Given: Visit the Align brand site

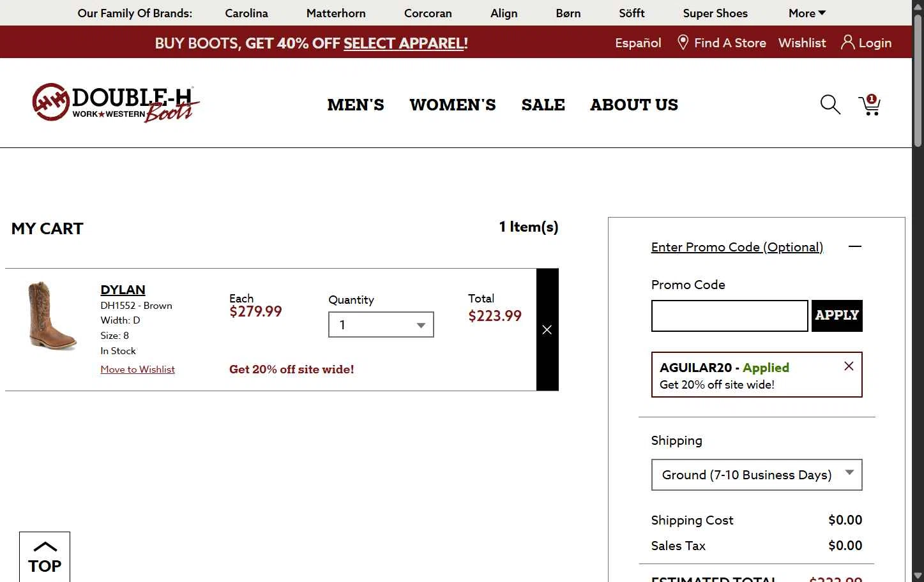Looking at the screenshot, I should tap(504, 13).
